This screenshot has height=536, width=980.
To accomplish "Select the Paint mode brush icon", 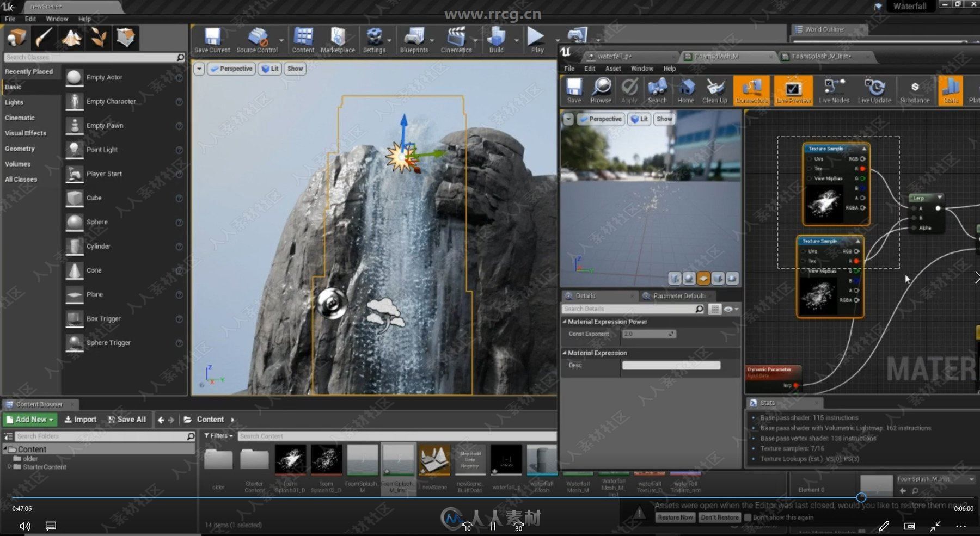I will (44, 38).
